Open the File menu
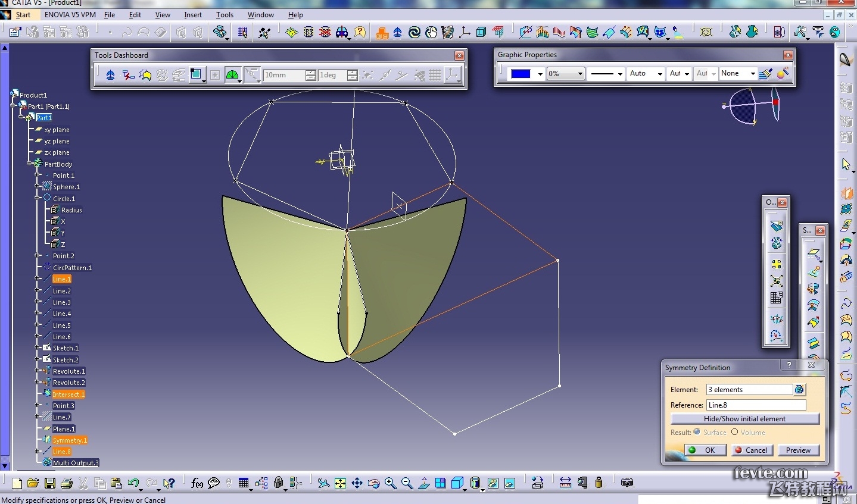 pos(110,15)
